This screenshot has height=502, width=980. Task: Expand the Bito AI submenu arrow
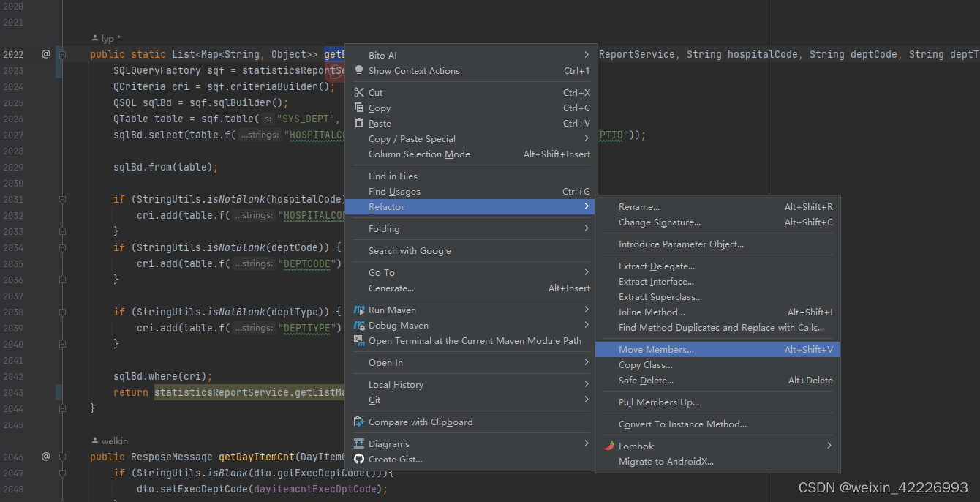[587, 55]
